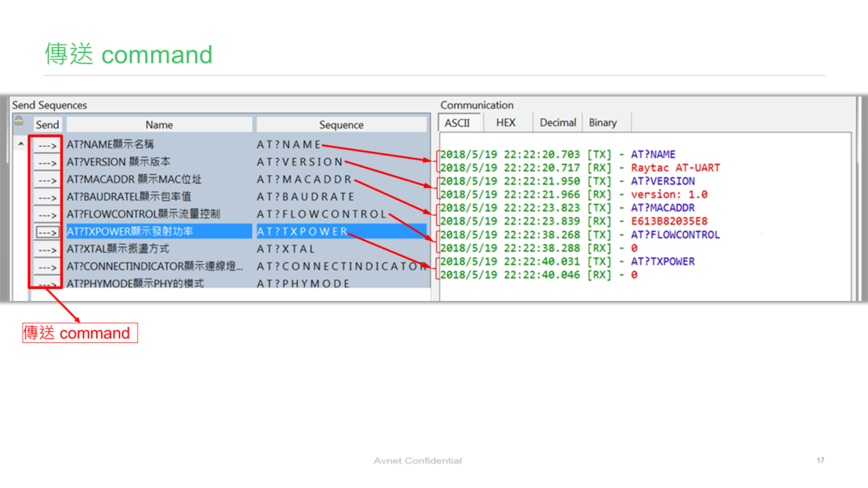The image size is (868, 488).
Task: Select the AT?XTAL name row
Action: point(117,249)
